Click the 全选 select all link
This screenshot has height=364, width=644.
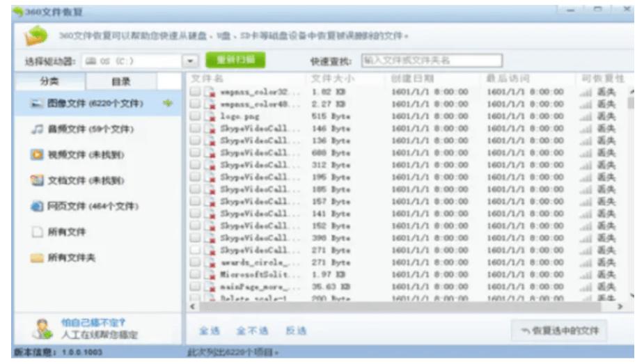[x=210, y=331]
